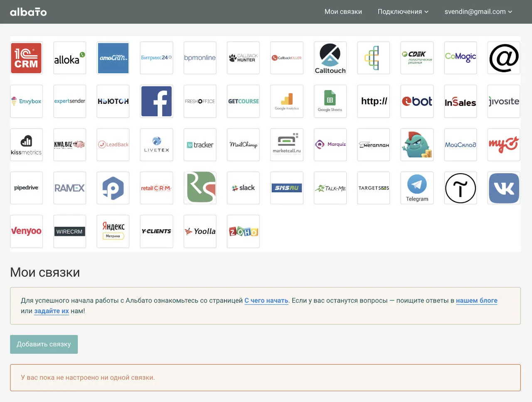The width and height of the screenshot is (532, 402).
Task: Follow the С чего начать link
Action: pyautogui.click(x=266, y=301)
